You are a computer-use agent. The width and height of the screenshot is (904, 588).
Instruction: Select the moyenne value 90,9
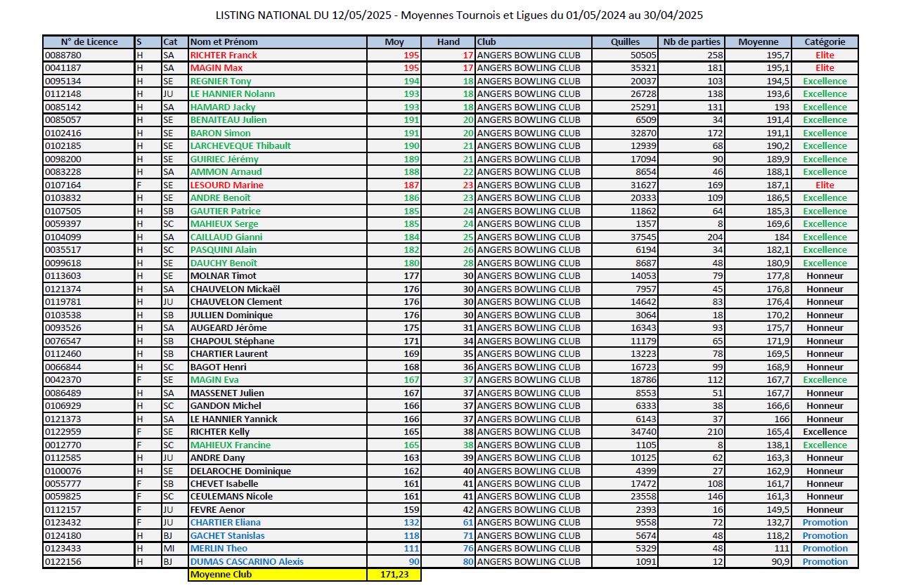point(758,561)
